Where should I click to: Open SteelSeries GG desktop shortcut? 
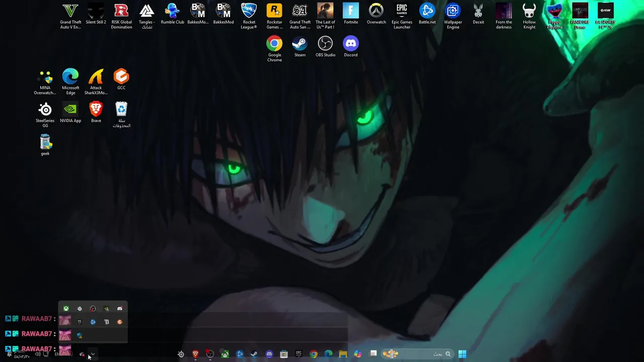(x=45, y=115)
